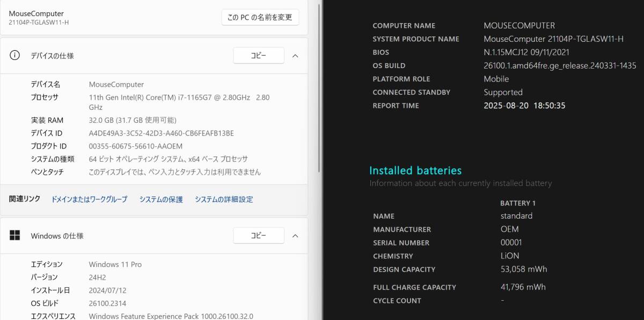This screenshot has height=320, width=644.
Task: Select the edition Windows 11 Pro text
Action: point(115,264)
